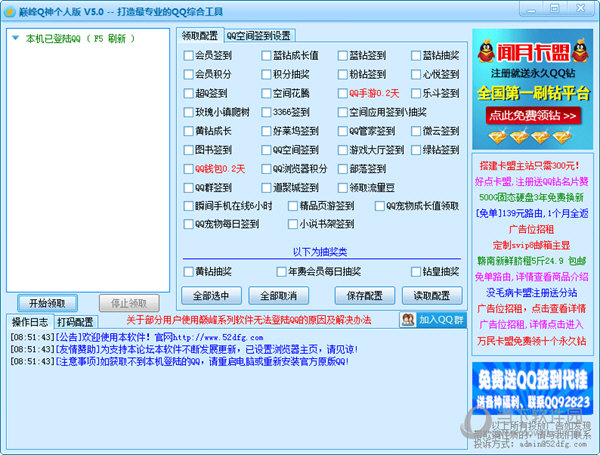Viewport: 600px width, 455px height.
Task: Open the 500G固态硬盘3年免费换新 ad link
Action: pyautogui.click(x=532, y=197)
